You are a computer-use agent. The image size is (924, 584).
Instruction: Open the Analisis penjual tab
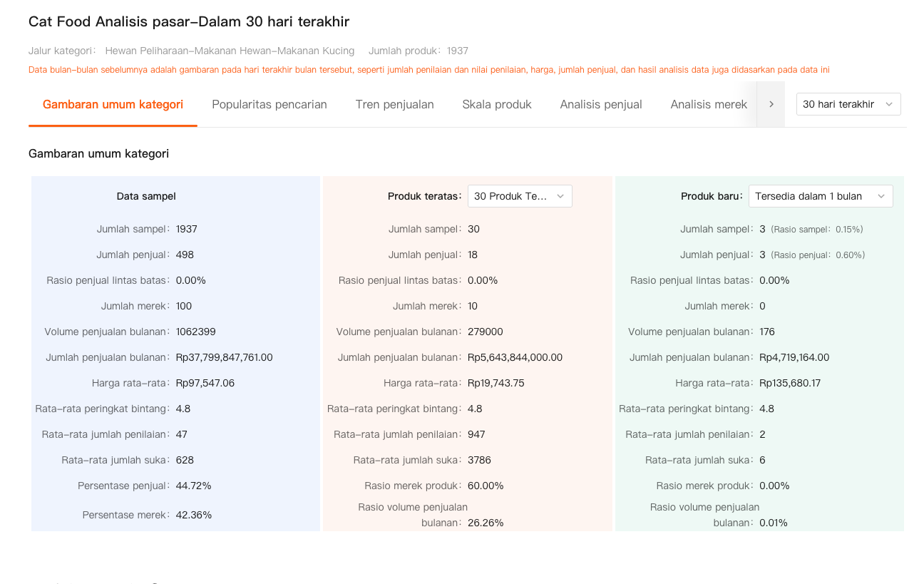[600, 104]
